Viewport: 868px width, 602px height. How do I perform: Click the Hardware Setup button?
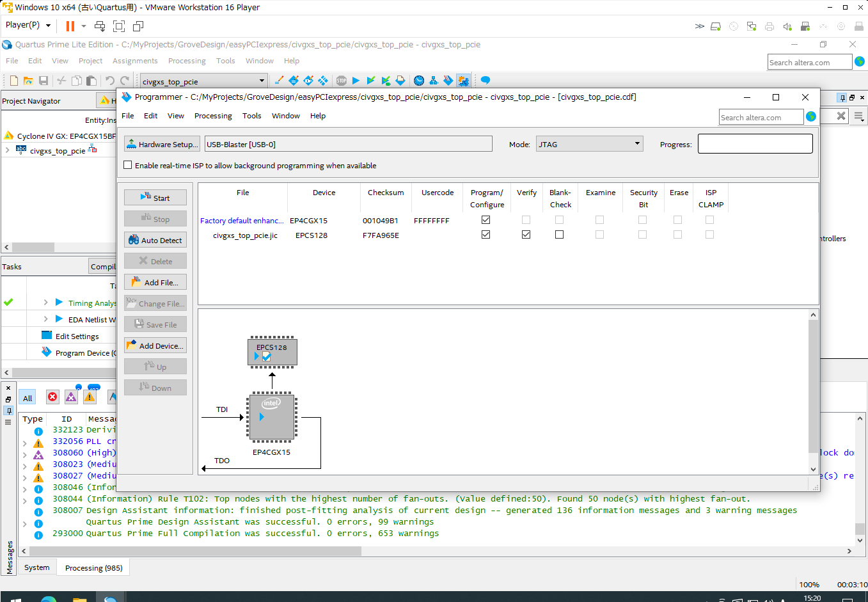162,144
